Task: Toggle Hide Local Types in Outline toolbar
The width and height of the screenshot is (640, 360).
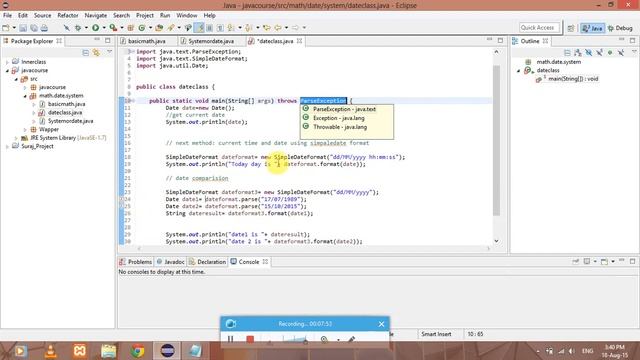Action: (621, 53)
